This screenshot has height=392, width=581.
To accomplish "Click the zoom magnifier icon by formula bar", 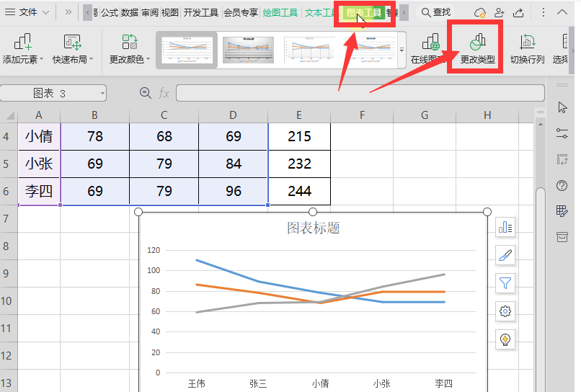I will 146,93.
